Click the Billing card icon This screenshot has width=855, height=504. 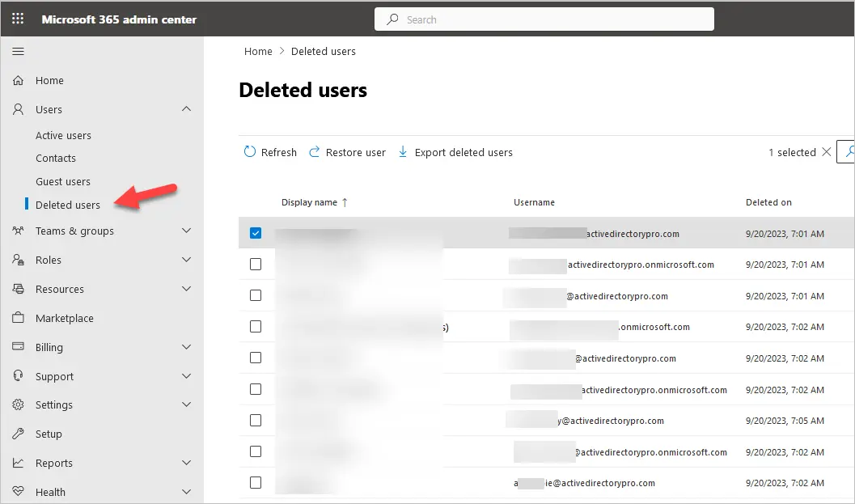pyautogui.click(x=18, y=346)
